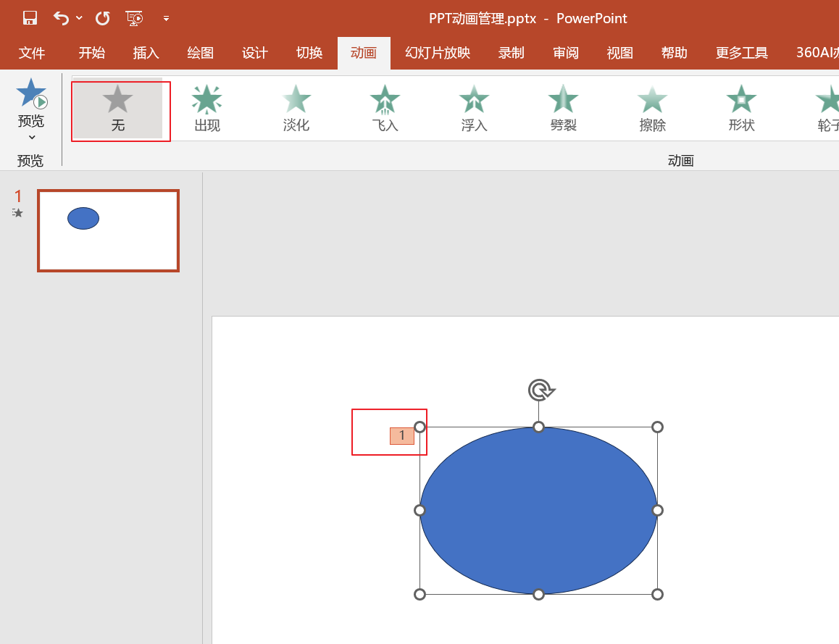Click the rotation handle above the ellipse

(541, 390)
